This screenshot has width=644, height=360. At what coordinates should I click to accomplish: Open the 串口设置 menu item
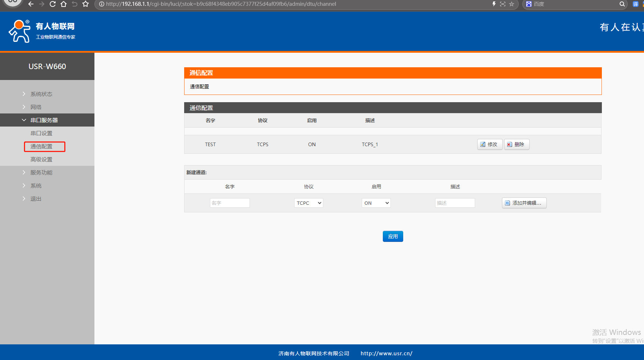coord(41,133)
